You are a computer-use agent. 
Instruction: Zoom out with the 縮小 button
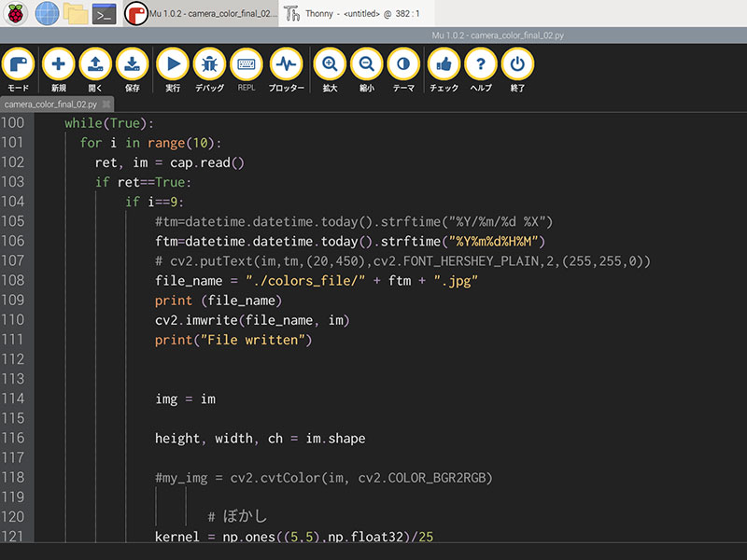click(367, 66)
